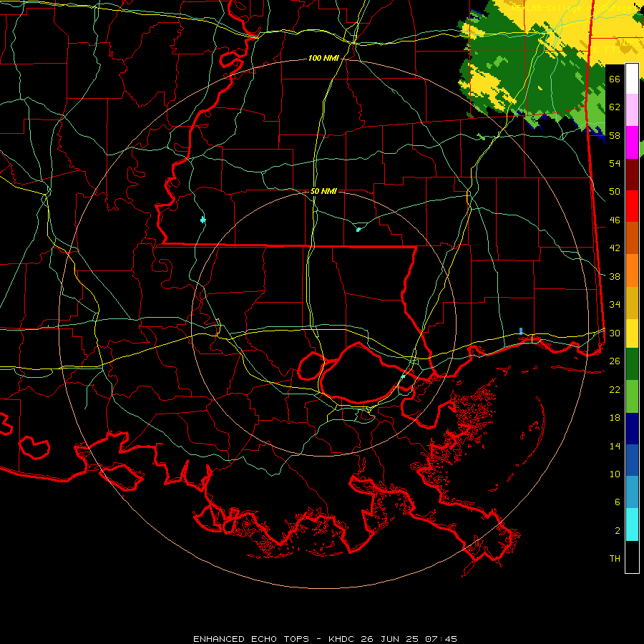The width and height of the screenshot is (644, 644).
Task: Click the light green legend swatch
Action: coord(632,396)
